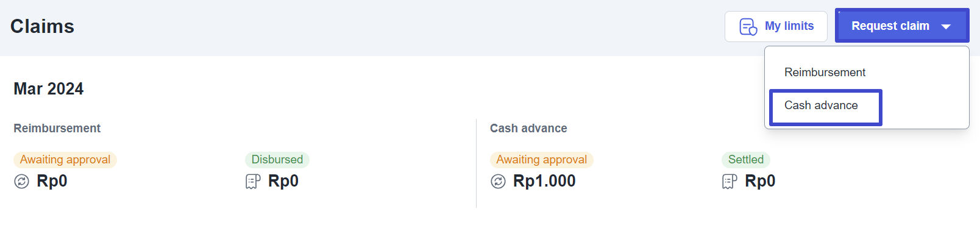Click the Rp0 amount under Disbursed

(283, 181)
